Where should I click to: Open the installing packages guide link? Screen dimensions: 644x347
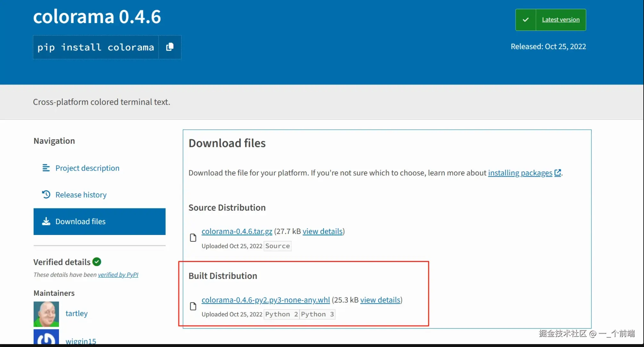coord(520,173)
